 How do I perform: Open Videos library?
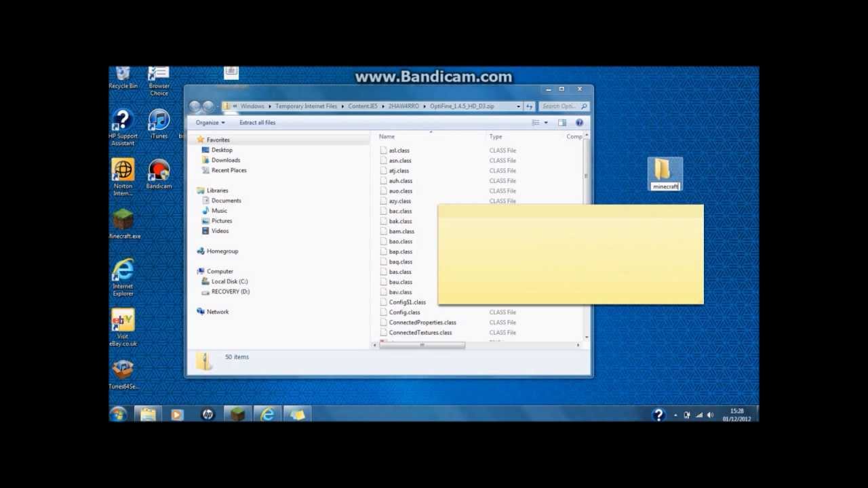(219, 231)
